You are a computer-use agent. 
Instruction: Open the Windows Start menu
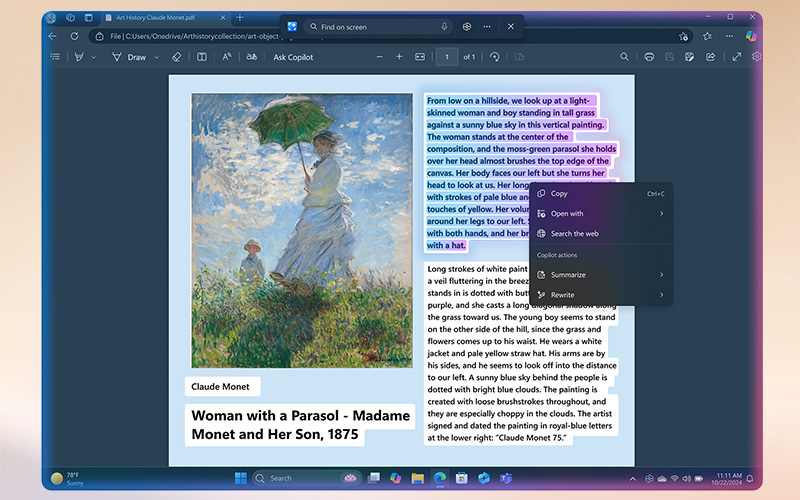240,478
